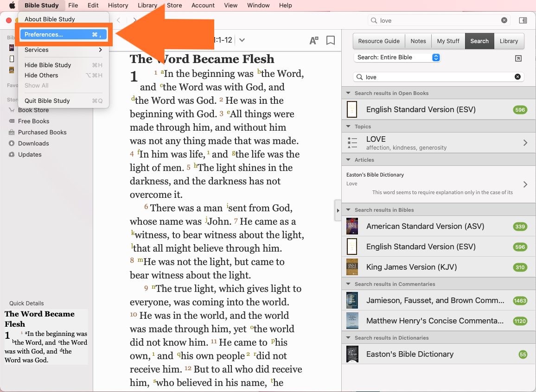Open the Downloads sidebar item
The height and width of the screenshot is (392, 536).
click(33, 143)
